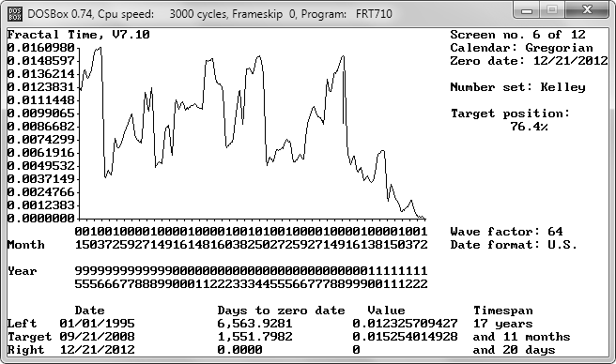Screen dimensions: 616x364
Task: Minimize the DOSBox window
Action: click(527, 10)
